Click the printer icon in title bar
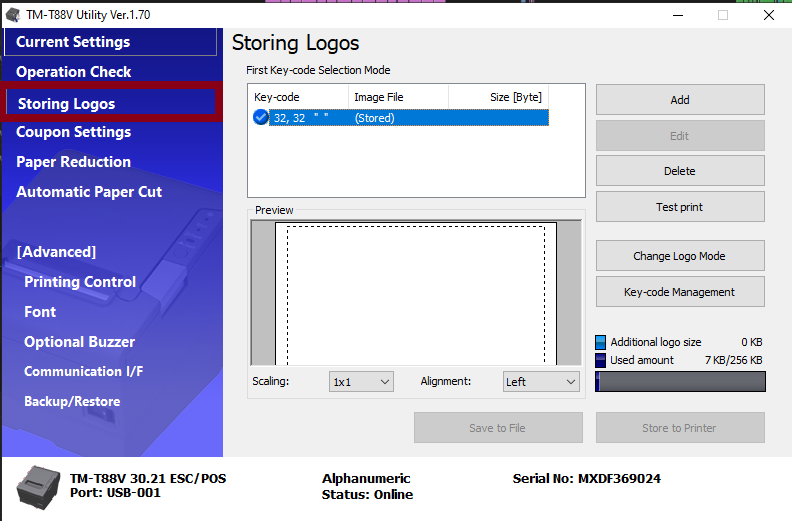This screenshot has width=800, height=521. point(13,15)
